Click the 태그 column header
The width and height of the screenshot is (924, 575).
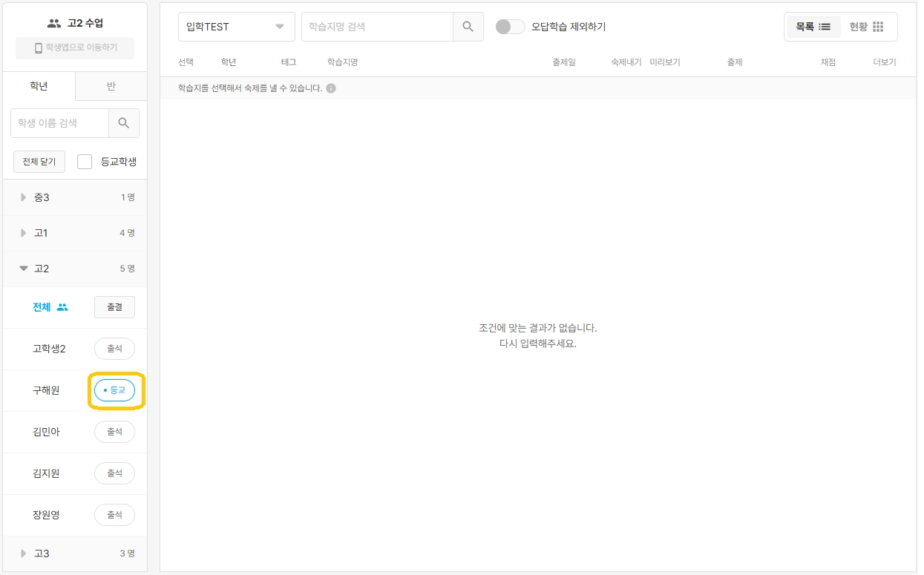[x=289, y=62]
